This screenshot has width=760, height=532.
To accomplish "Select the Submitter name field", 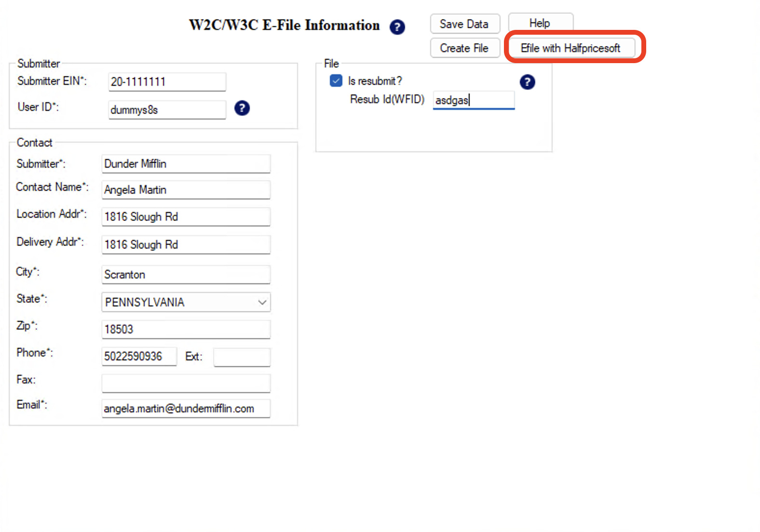I will [x=186, y=164].
